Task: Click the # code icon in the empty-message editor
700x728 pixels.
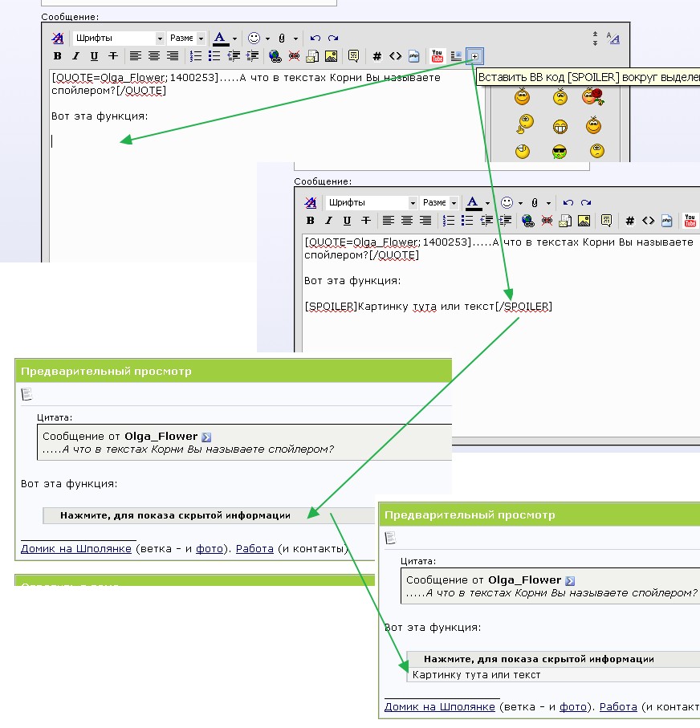Action: pos(376,56)
